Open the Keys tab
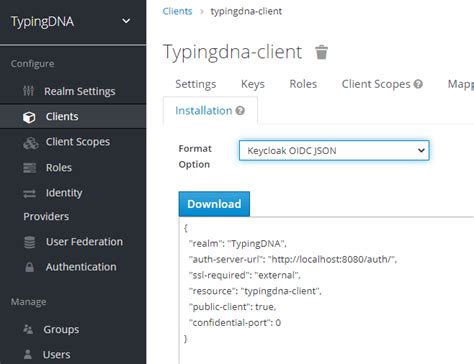Viewport: 474px width, 364px height. coord(253,84)
